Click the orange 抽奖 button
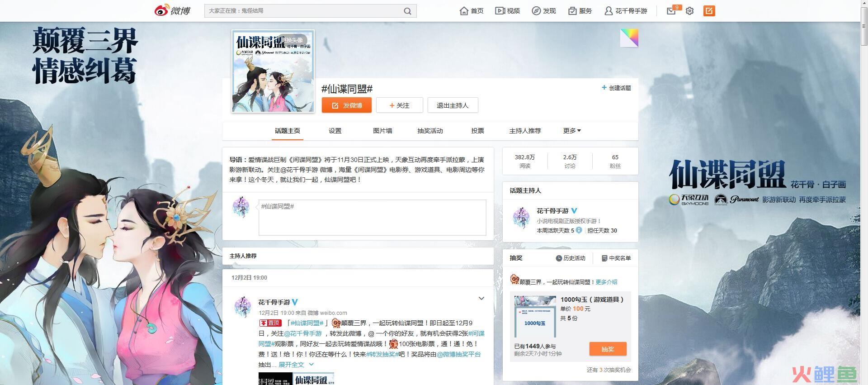Screen dimensions: 868x385 (608, 349)
